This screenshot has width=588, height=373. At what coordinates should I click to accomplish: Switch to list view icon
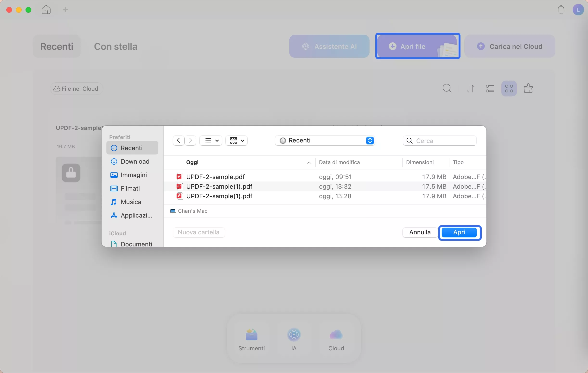490,88
